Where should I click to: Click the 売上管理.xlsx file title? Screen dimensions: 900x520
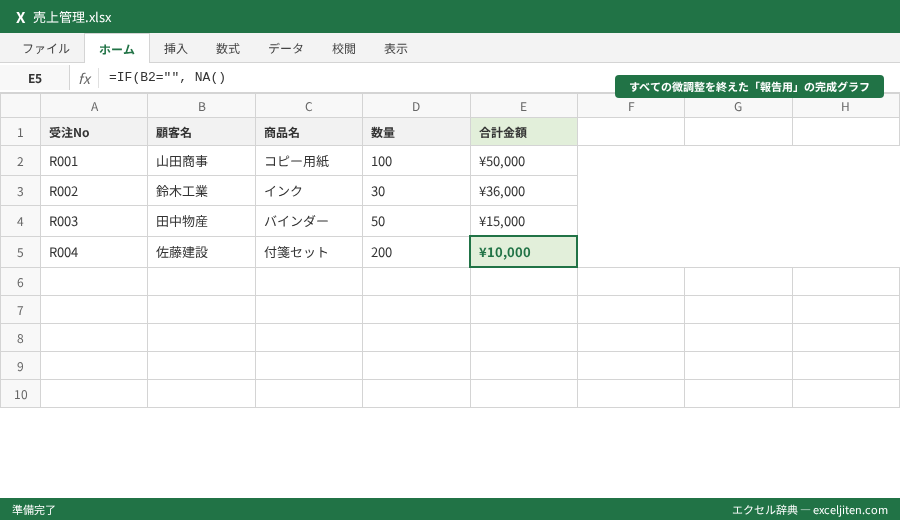(x=72, y=17)
